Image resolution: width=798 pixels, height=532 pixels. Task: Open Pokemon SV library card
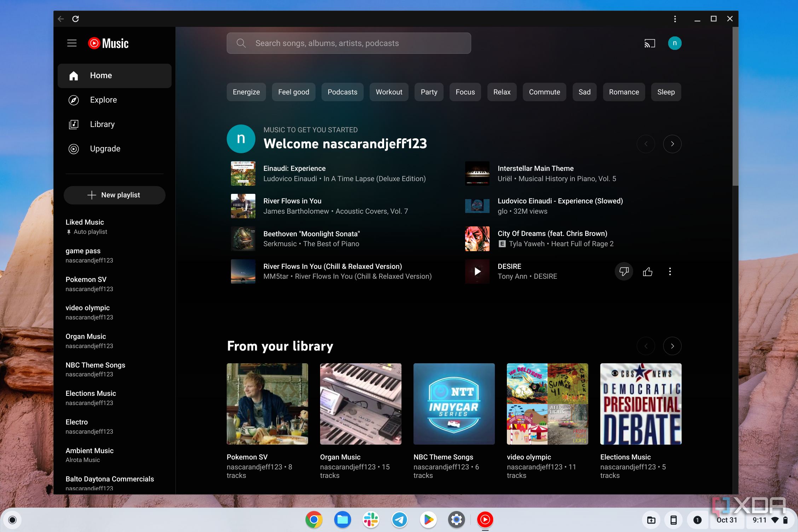(267, 404)
